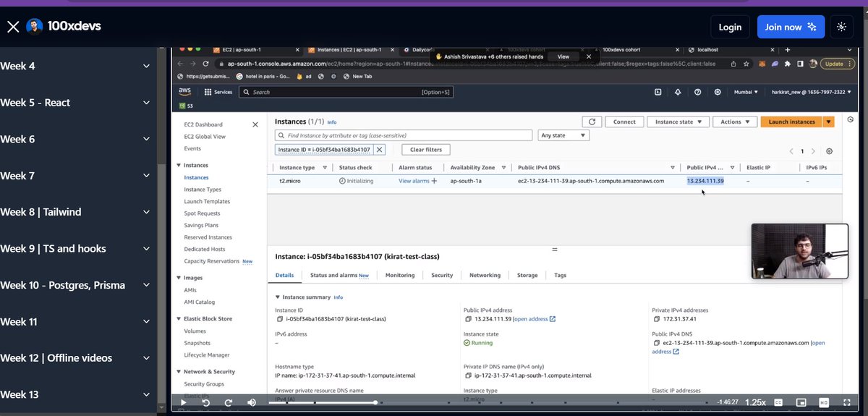Open the Any state filter dropdown
The height and width of the screenshot is (416, 868).
click(x=564, y=135)
